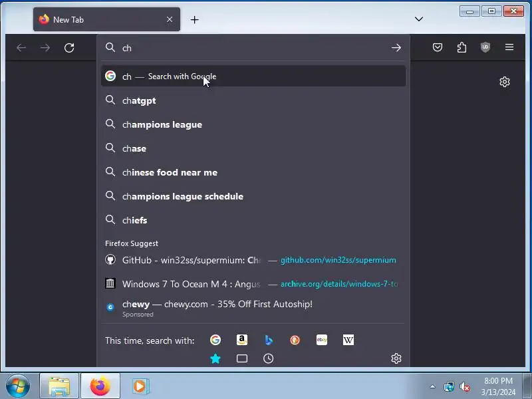Choose chinese food near me suggestion
Viewport: 532px width, 399px height.
[x=253, y=172]
